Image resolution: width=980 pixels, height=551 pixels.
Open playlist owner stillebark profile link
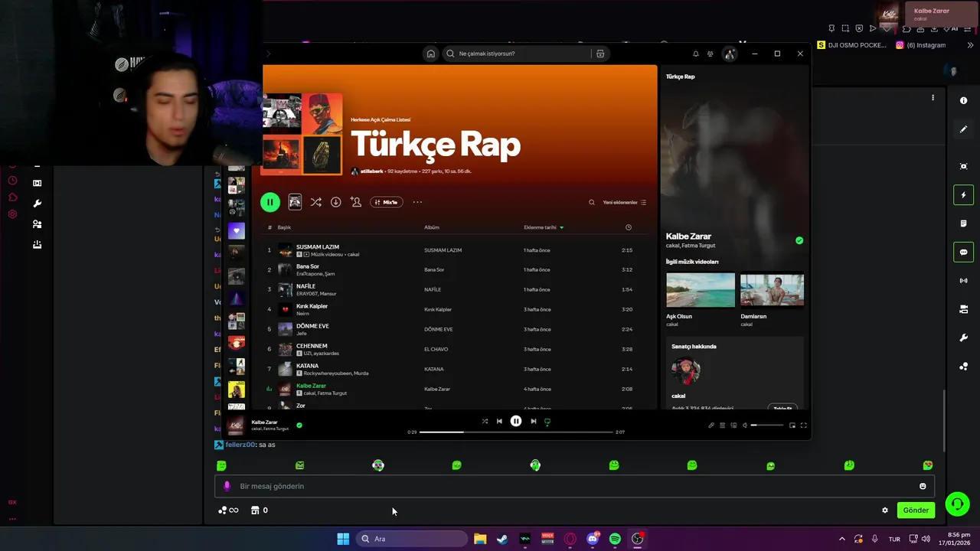click(371, 171)
